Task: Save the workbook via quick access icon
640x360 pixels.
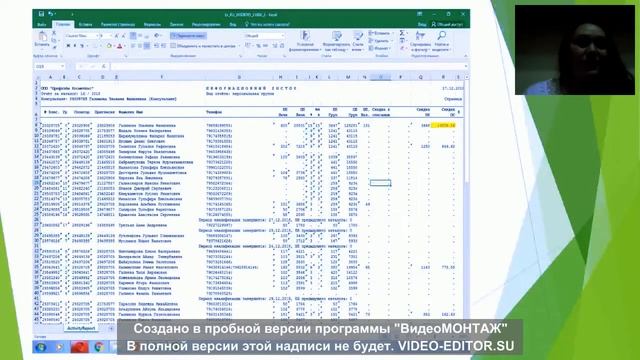Action: (x=41, y=14)
